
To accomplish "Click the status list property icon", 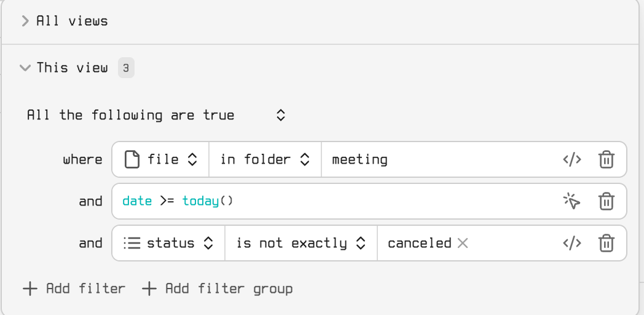I will [132, 243].
